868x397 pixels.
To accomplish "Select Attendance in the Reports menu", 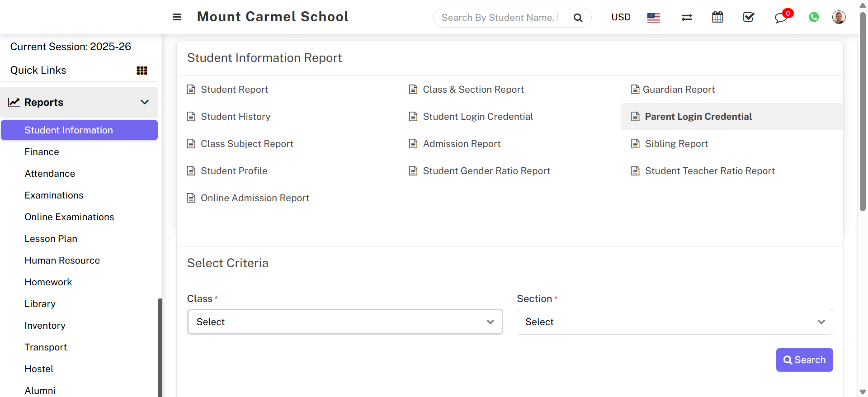I will (x=50, y=174).
